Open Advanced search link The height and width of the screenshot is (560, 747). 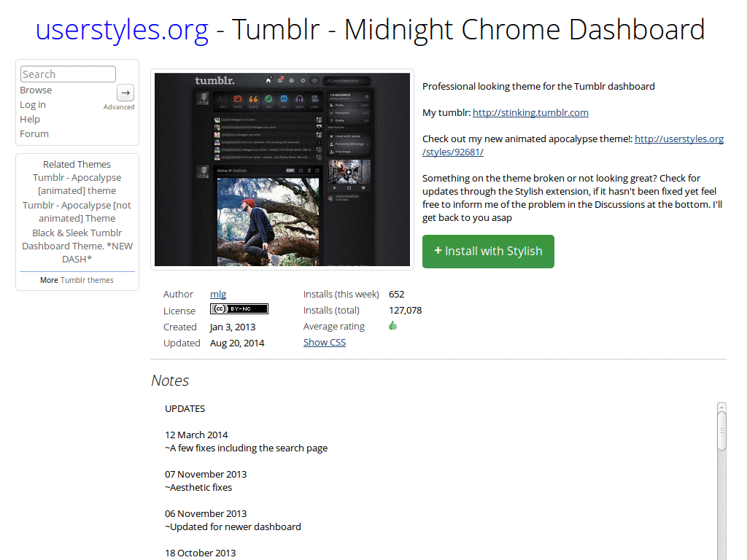pyautogui.click(x=119, y=107)
